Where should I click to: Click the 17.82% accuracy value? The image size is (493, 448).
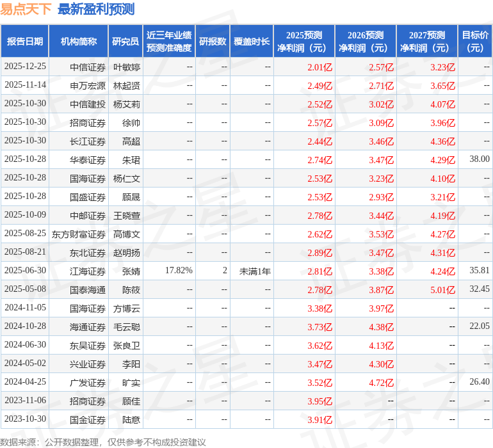pyautogui.click(x=179, y=271)
